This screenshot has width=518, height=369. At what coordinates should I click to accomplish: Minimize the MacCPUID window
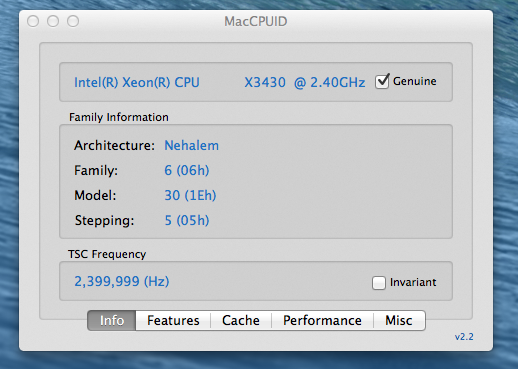tap(53, 21)
